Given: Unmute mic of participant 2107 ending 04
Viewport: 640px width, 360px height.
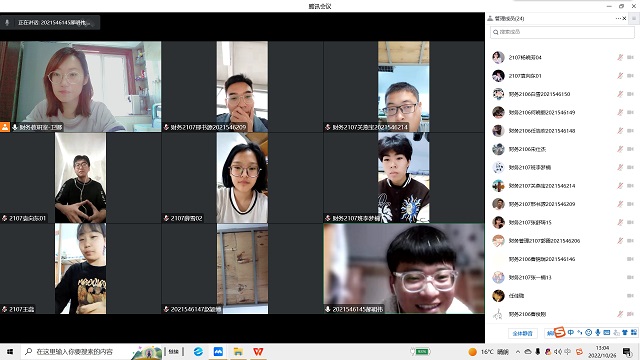Looking at the screenshot, I should click(x=620, y=58).
